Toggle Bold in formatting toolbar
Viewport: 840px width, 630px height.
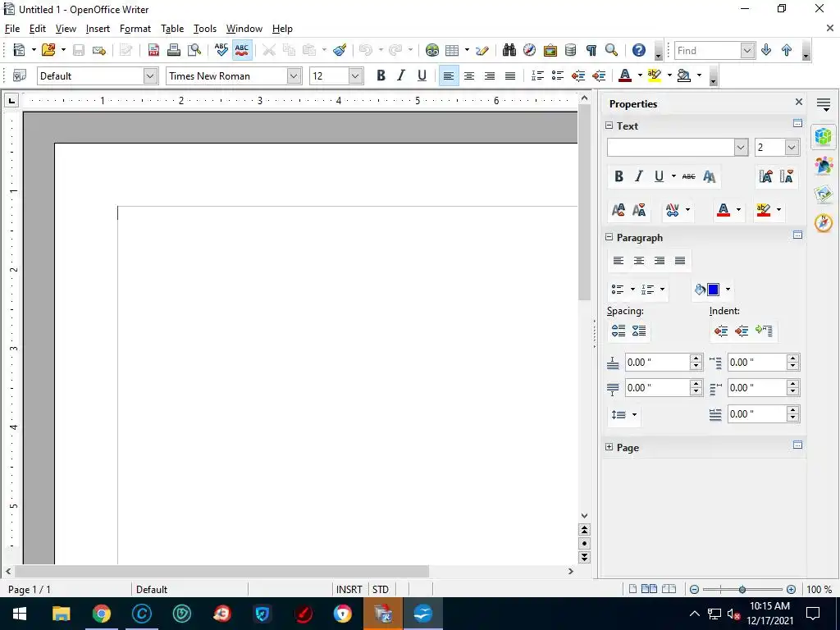point(381,76)
